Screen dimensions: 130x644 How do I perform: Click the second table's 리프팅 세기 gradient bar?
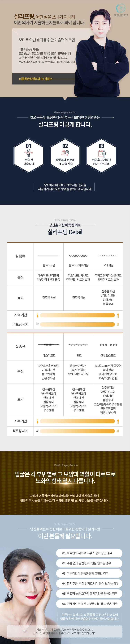coord(77,431)
